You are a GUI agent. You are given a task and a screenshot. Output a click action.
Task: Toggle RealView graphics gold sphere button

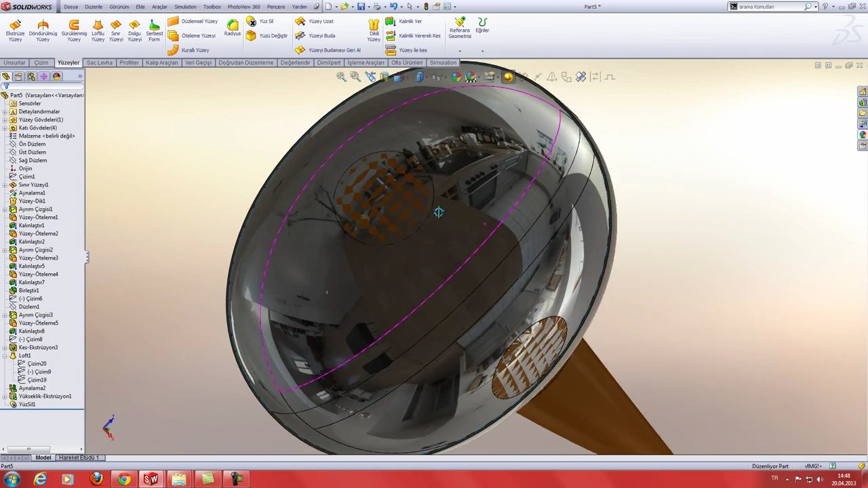508,77
